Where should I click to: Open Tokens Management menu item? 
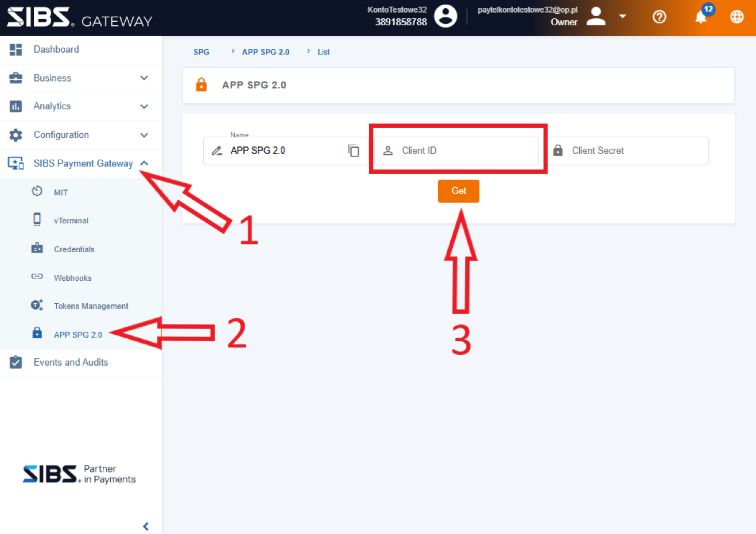coord(91,306)
